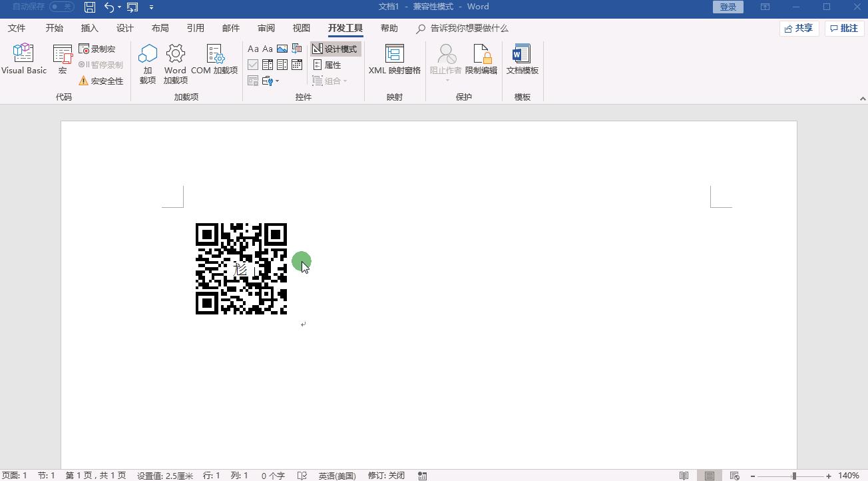The image size is (868, 481).
Task: Switch to the 邮件 ribbon tab
Action: tap(230, 28)
